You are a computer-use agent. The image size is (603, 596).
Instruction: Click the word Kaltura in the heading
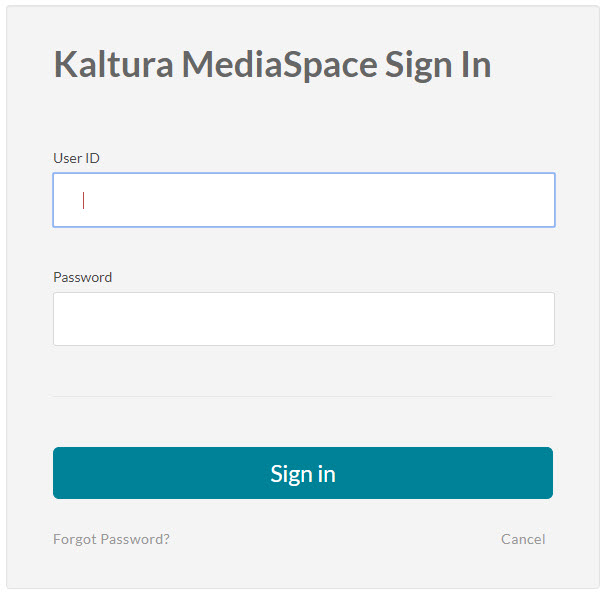pyautogui.click(x=113, y=65)
